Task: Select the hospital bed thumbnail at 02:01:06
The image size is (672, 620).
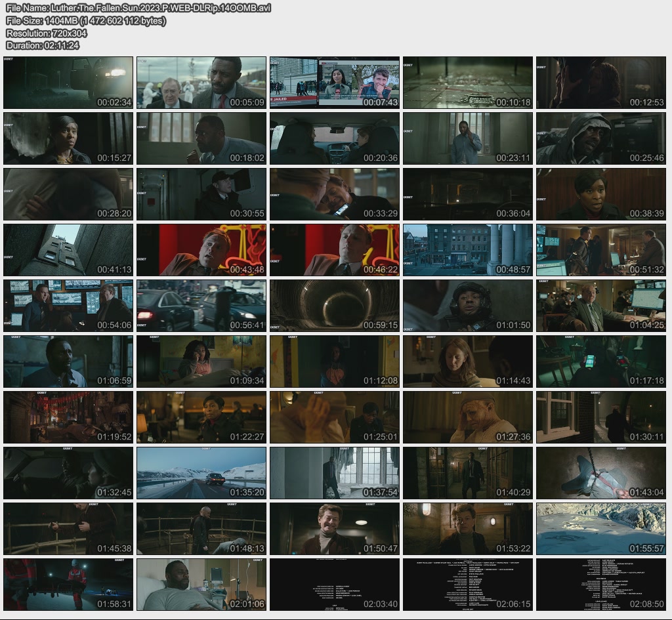Action: tap(201, 585)
